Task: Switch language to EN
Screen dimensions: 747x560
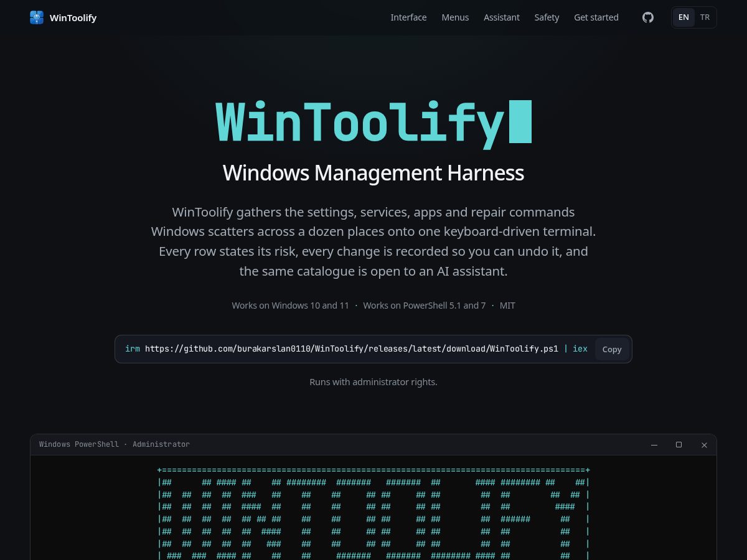Action: pos(684,17)
